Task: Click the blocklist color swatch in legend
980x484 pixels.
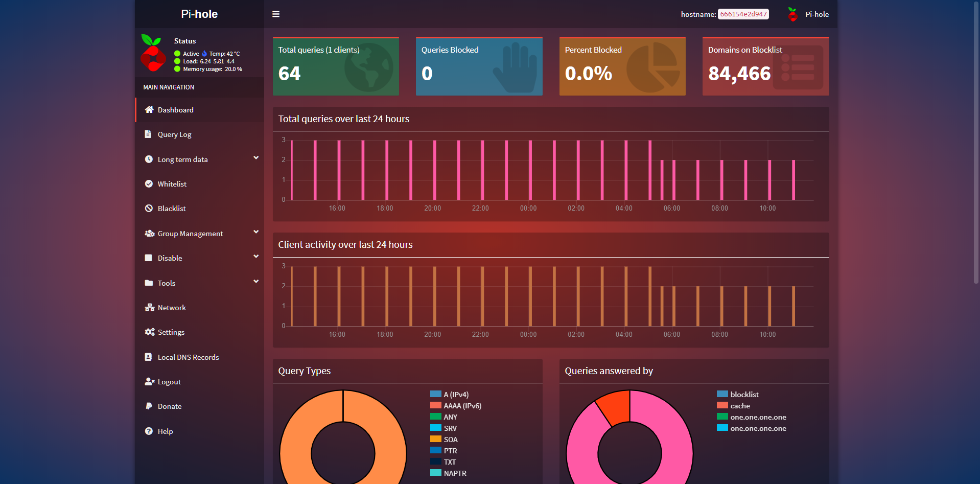Action: (x=722, y=394)
